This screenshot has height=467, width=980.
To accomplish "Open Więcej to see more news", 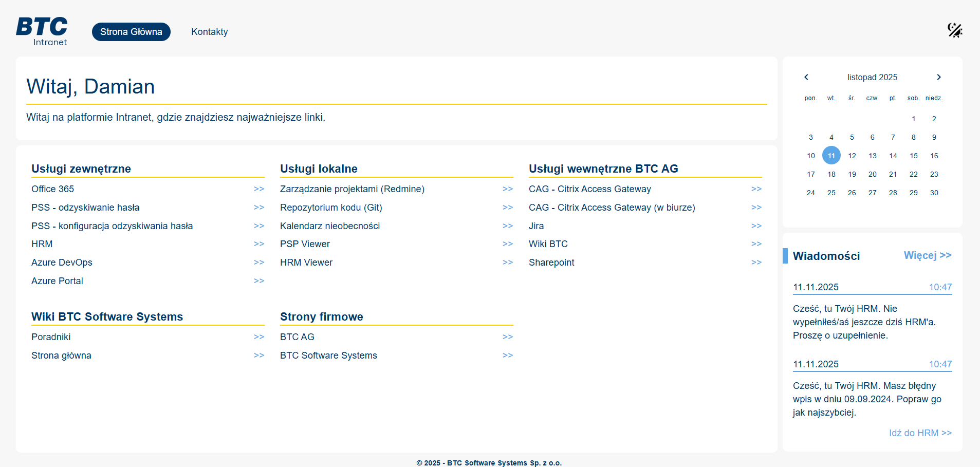I will tap(927, 255).
